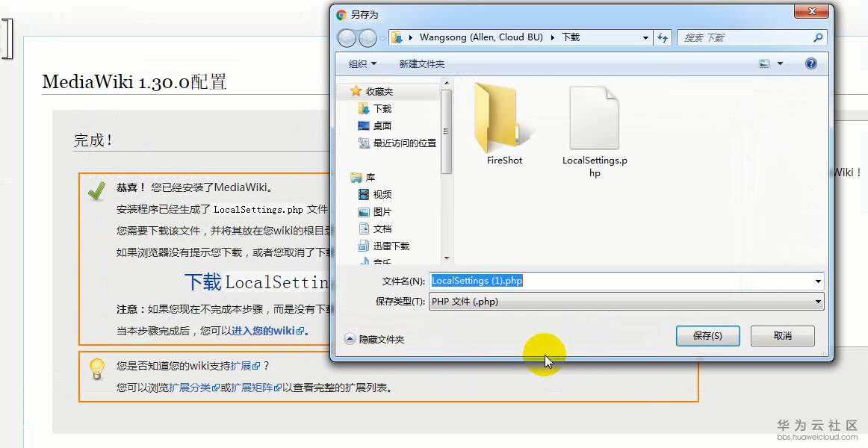Select 图片 library
This screenshot has width=868, height=448.
pos(382,211)
